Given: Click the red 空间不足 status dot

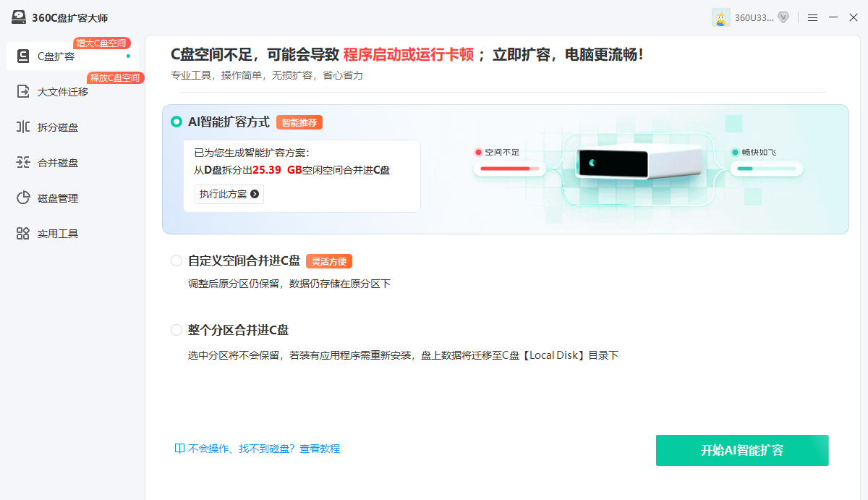Looking at the screenshot, I should (x=478, y=152).
